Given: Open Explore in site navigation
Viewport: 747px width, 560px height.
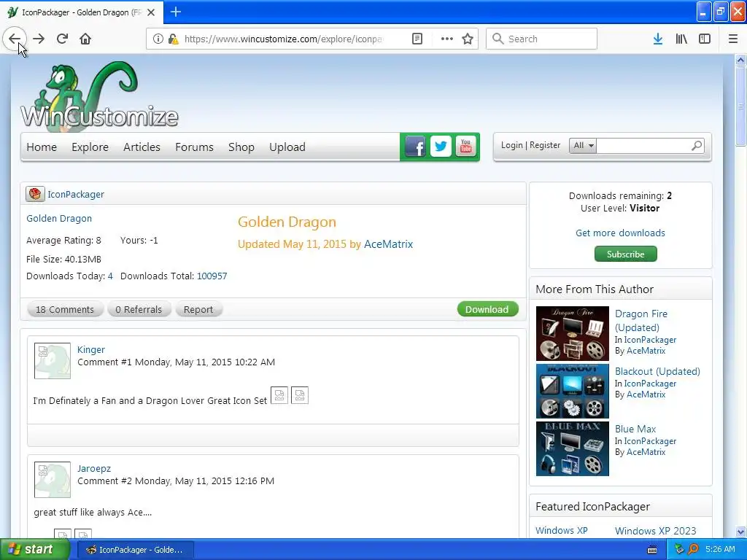Looking at the screenshot, I should (90, 147).
